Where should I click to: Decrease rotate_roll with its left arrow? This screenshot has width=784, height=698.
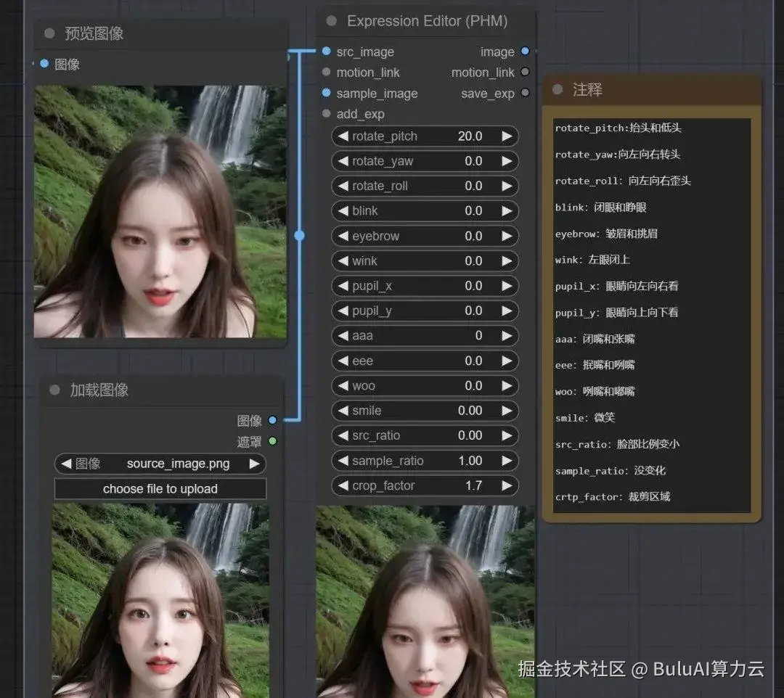click(x=343, y=186)
